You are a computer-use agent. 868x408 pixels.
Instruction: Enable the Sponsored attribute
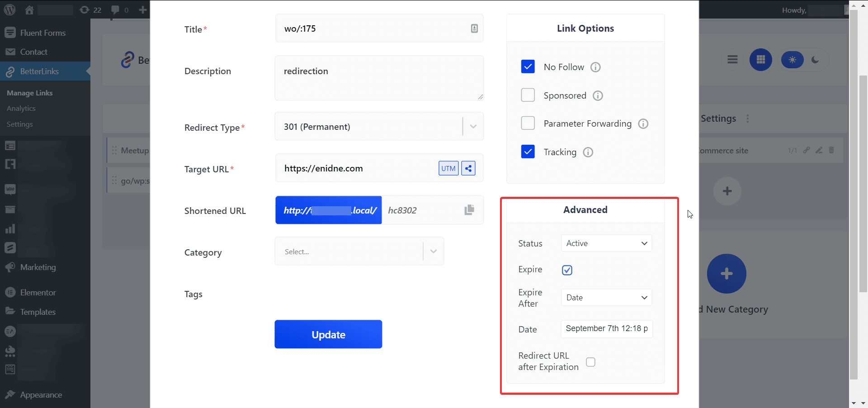[x=528, y=95]
